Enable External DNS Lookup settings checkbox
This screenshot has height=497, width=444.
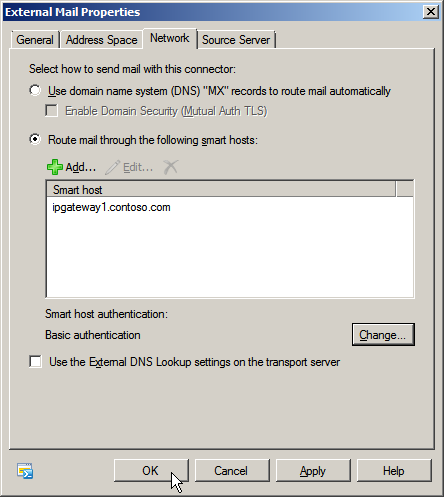click(x=35, y=362)
